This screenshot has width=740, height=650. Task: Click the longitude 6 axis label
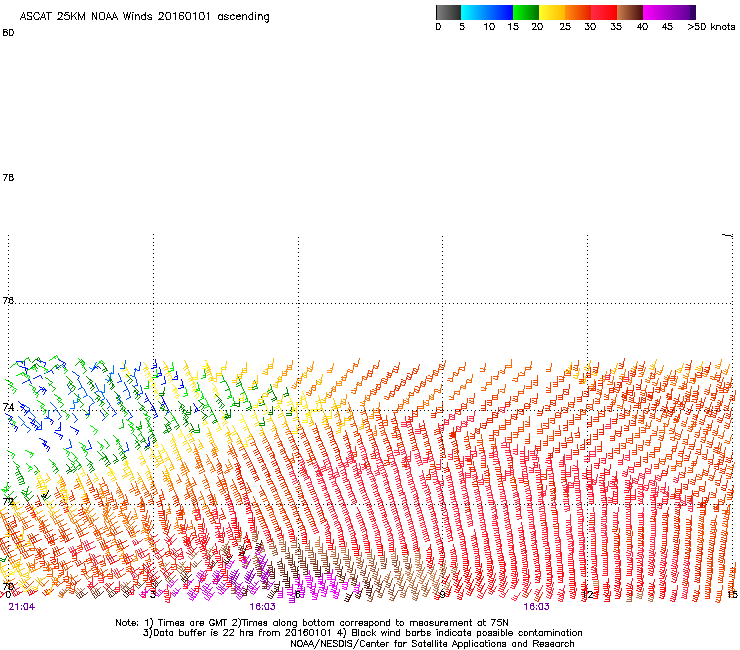point(298,594)
